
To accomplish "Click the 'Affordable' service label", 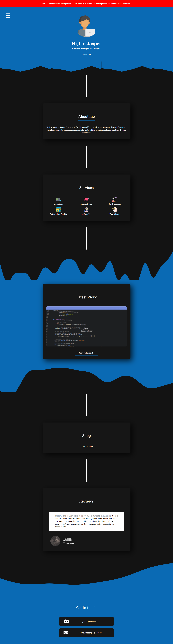I will tap(86, 214).
